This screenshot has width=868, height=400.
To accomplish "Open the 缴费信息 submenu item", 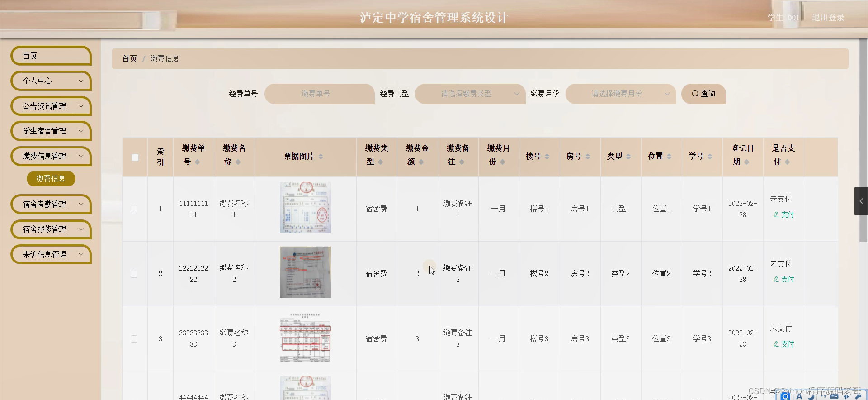I will (51, 178).
